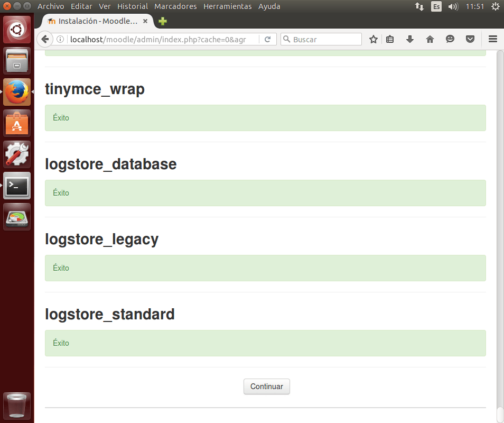Screen dimensions: 504x423
Task: Click Éxito message under tinymce_wrap
Action: [x=265, y=118]
